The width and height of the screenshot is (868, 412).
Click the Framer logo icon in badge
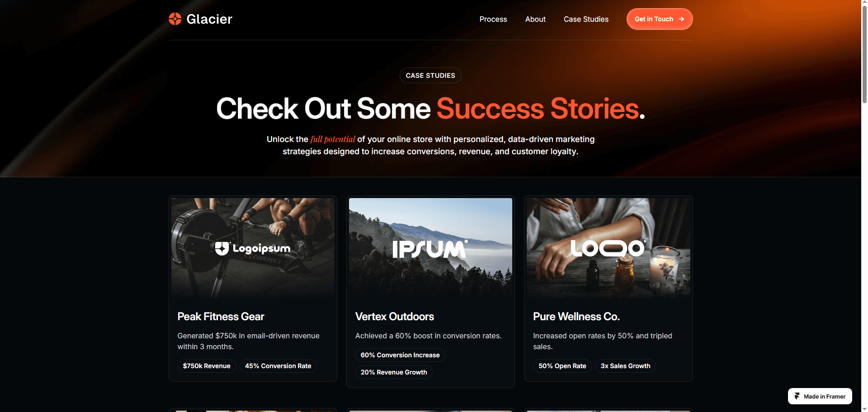pyautogui.click(x=797, y=396)
